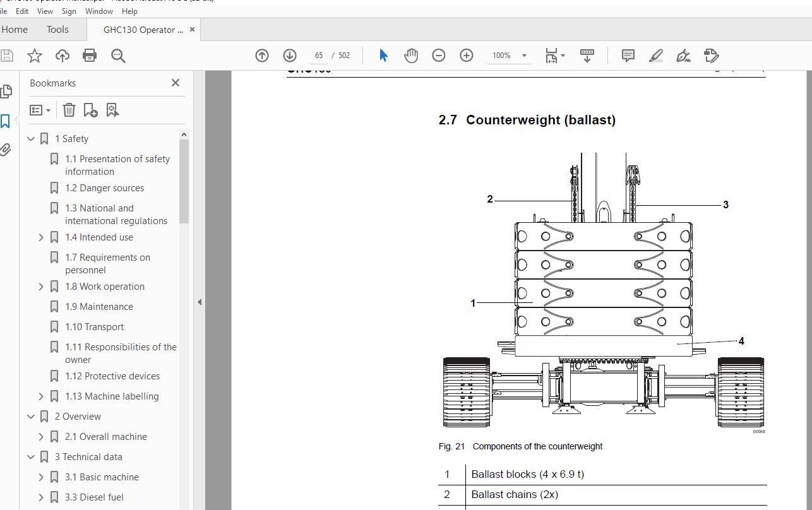Open bookmark 1.12 Protective devices
The image size is (812, 510).
112,376
